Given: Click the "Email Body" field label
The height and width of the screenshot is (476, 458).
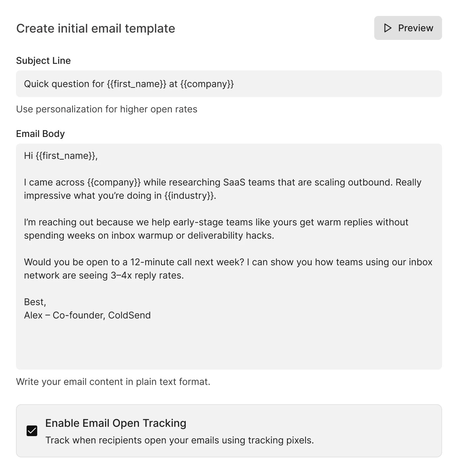Looking at the screenshot, I should [x=40, y=134].
